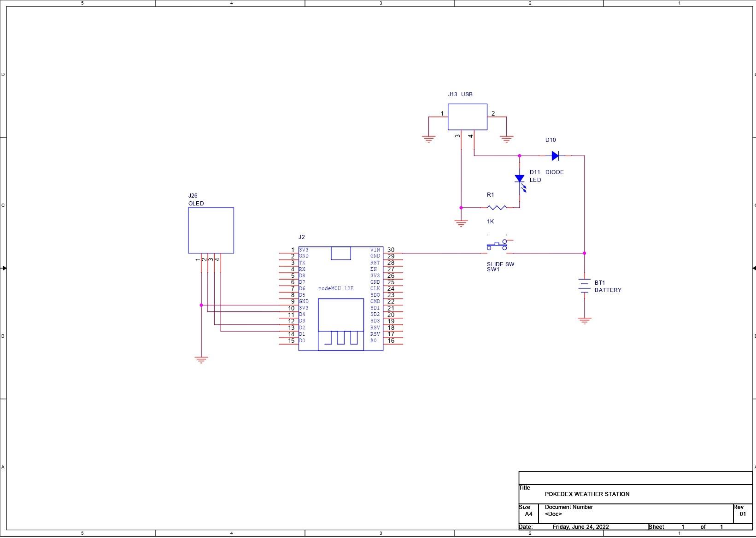Click the VIN pin 30 on nodeMCU
The width and height of the screenshot is (756, 538).
390,250
